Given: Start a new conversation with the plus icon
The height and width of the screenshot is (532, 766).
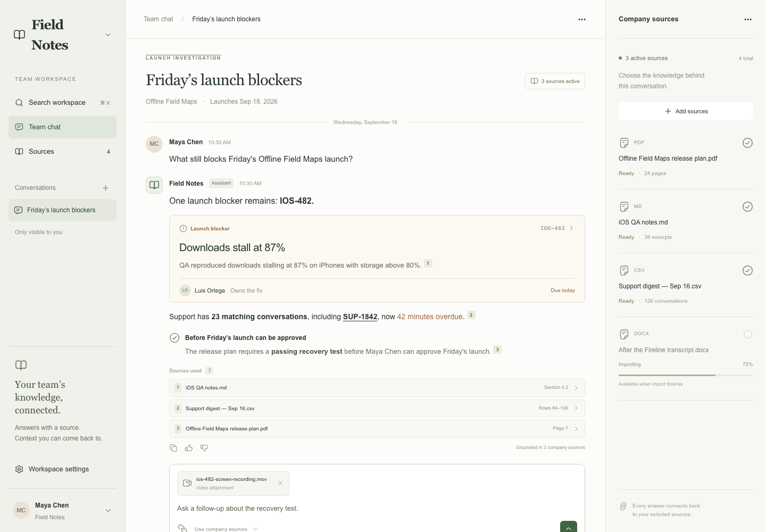Looking at the screenshot, I should (106, 188).
